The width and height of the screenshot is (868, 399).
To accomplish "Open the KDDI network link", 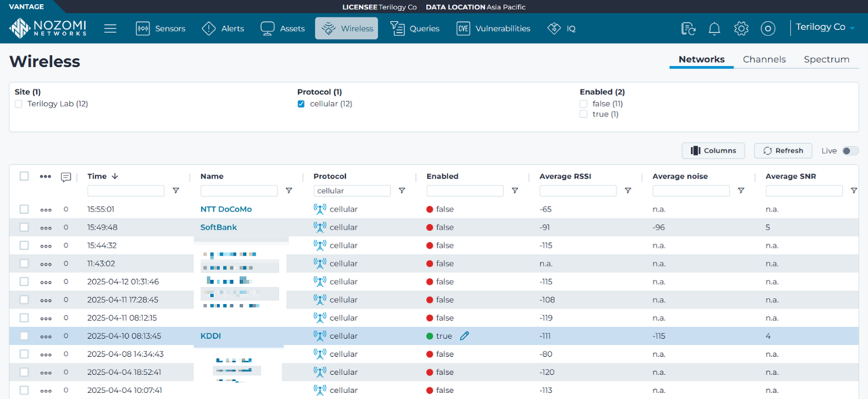I will pyautogui.click(x=211, y=336).
